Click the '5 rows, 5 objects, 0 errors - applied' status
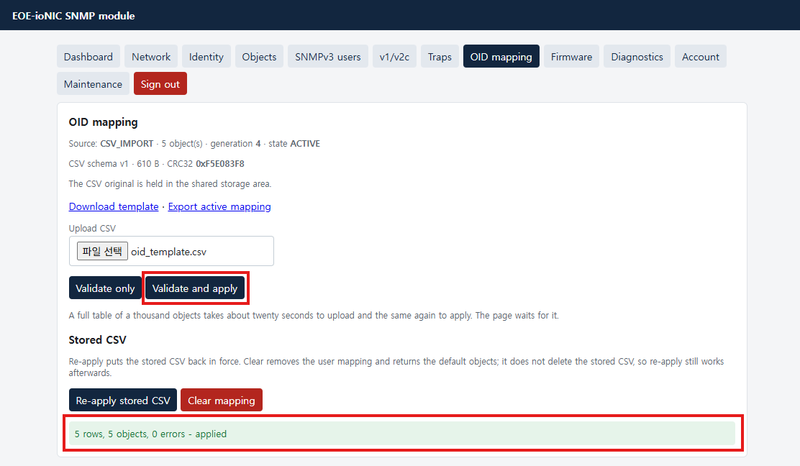The width and height of the screenshot is (800, 466). 402,434
